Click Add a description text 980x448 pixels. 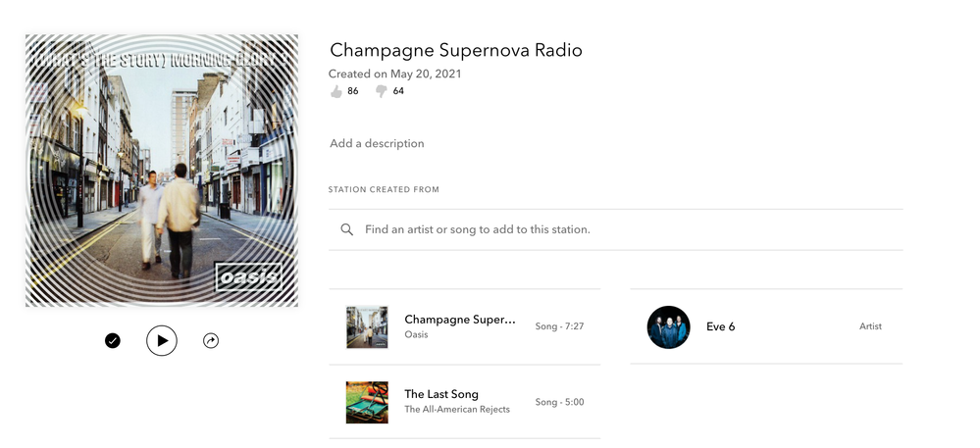click(x=377, y=143)
